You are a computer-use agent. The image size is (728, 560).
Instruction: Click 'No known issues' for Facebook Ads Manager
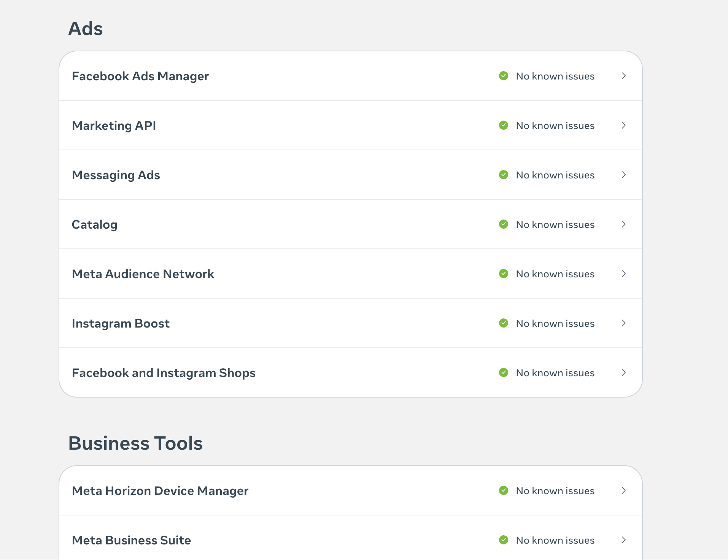[x=555, y=76]
